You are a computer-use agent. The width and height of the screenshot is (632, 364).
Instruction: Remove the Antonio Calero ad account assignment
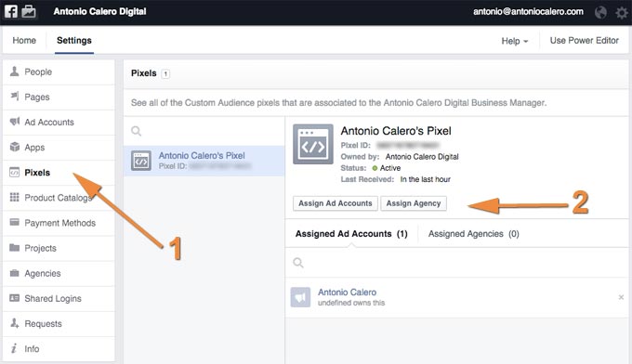coord(621,297)
